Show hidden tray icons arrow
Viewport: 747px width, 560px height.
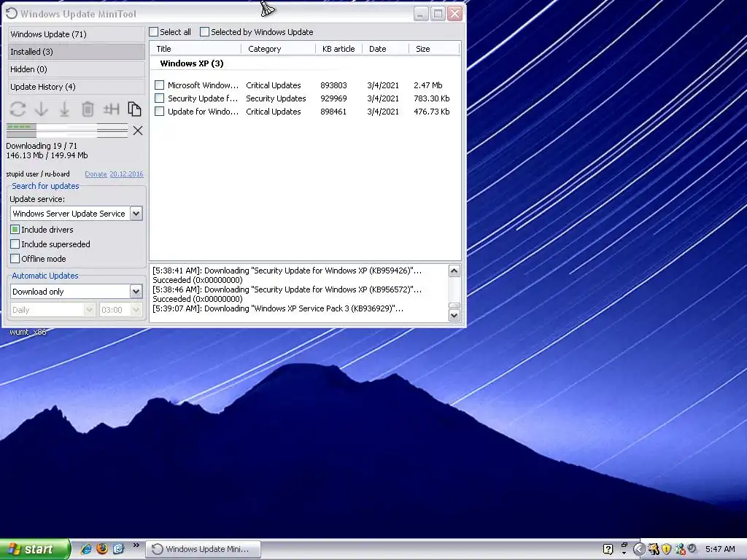(x=639, y=549)
